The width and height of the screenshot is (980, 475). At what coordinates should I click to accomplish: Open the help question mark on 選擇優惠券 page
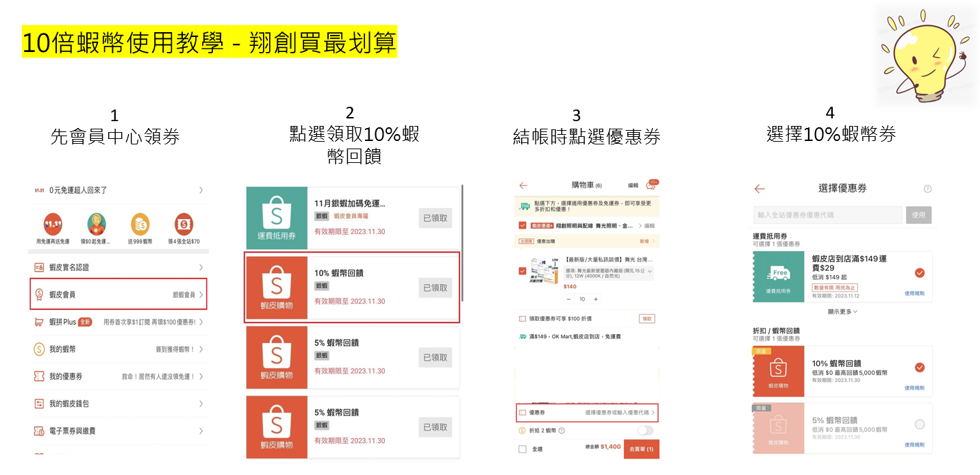tap(928, 190)
